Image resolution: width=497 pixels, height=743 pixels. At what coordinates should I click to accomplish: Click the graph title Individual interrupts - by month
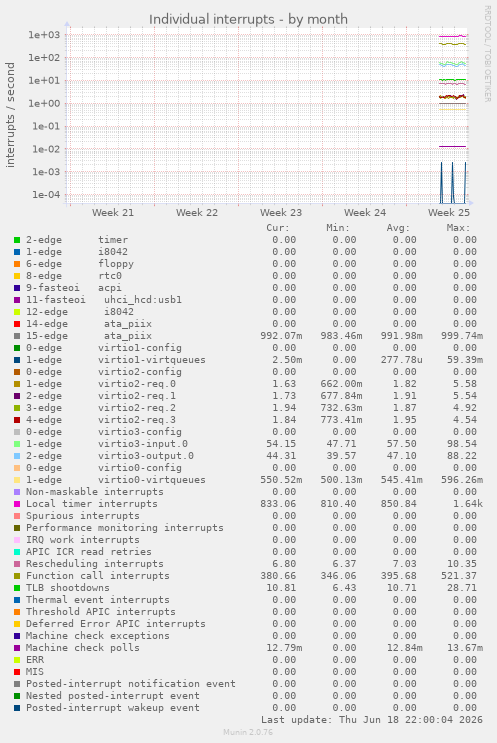click(248, 19)
